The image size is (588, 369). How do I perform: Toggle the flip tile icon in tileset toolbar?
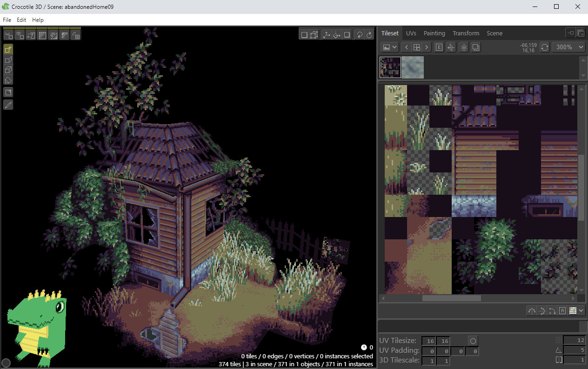450,47
